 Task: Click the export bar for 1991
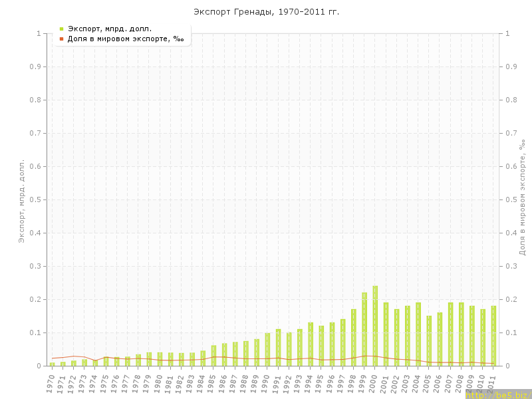click(278, 347)
